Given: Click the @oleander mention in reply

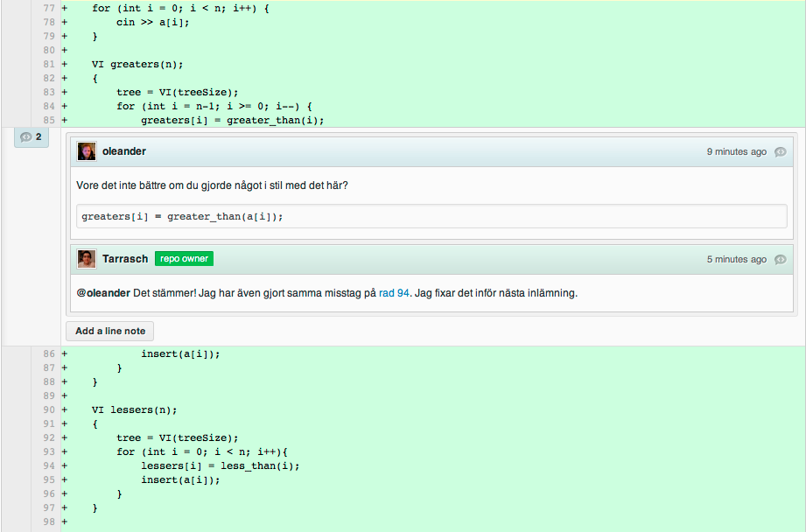Looking at the screenshot, I should 103,293.
